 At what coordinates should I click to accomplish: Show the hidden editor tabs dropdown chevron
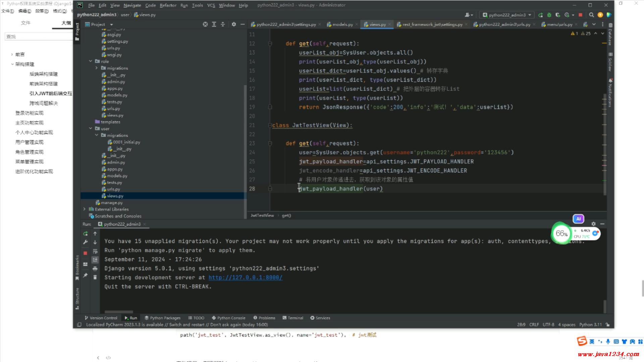(x=594, y=24)
